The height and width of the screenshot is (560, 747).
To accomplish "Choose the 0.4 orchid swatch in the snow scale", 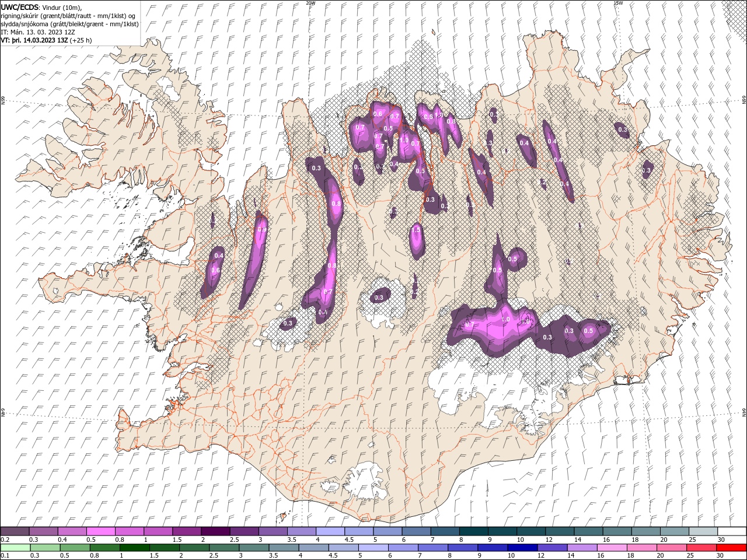I will [x=72, y=531].
